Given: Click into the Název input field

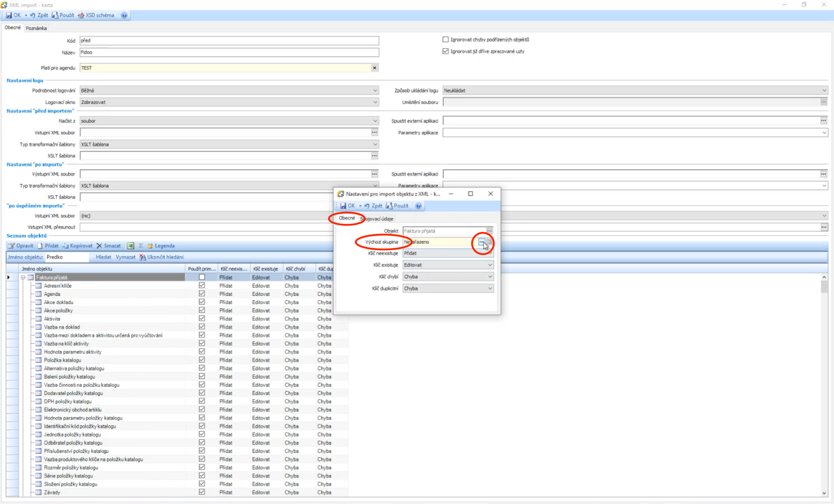Looking at the screenshot, I should 229,52.
